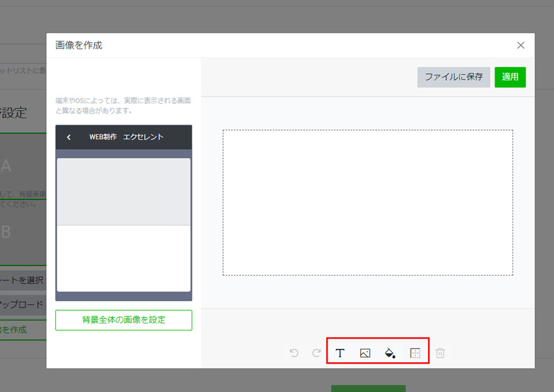Close the 画像を作成 dialog
Viewport: 554px width, 392px height.
521,45
